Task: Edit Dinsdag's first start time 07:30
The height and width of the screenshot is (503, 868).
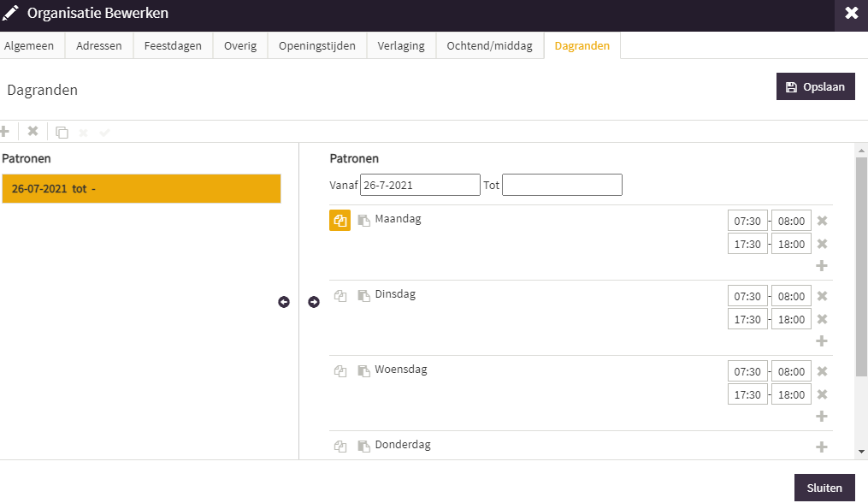Action: pos(748,296)
